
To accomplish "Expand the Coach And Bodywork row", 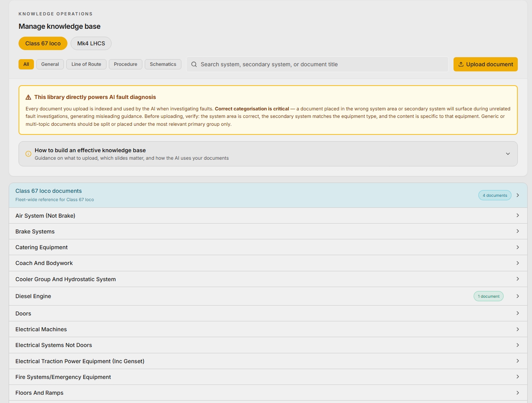I will (x=268, y=263).
